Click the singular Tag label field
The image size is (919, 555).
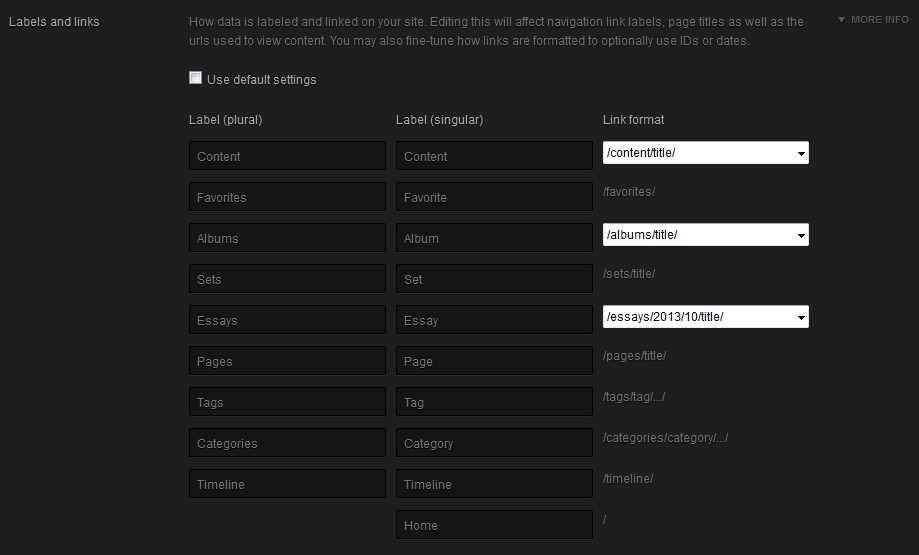494,402
